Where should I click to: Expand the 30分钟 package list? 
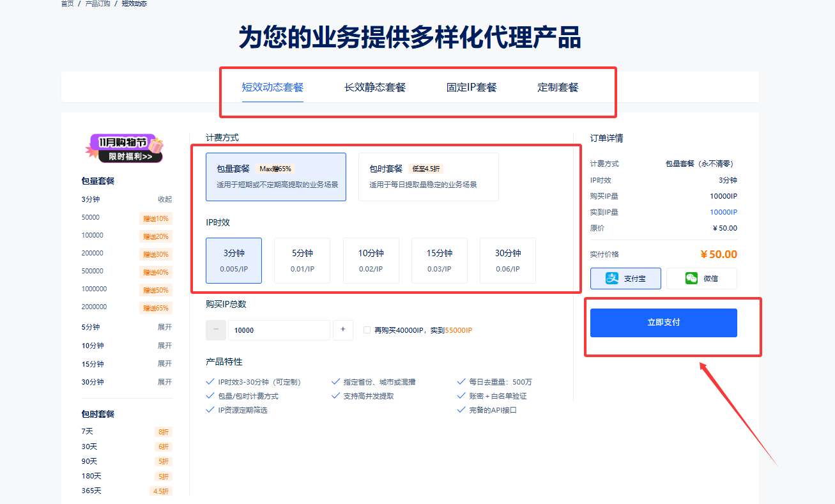click(165, 382)
